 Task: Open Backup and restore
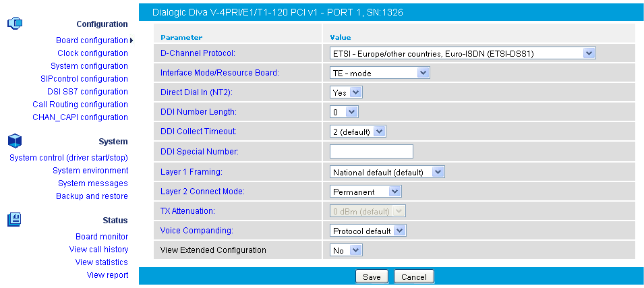pyautogui.click(x=92, y=196)
